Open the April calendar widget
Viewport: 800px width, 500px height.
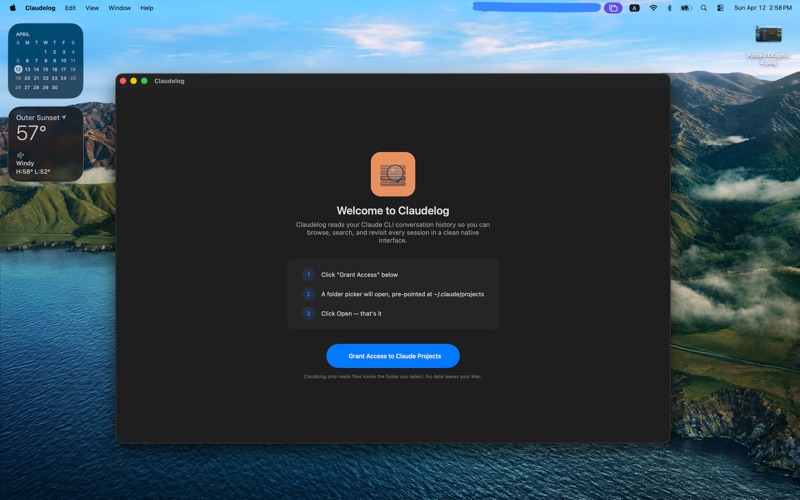[45, 60]
